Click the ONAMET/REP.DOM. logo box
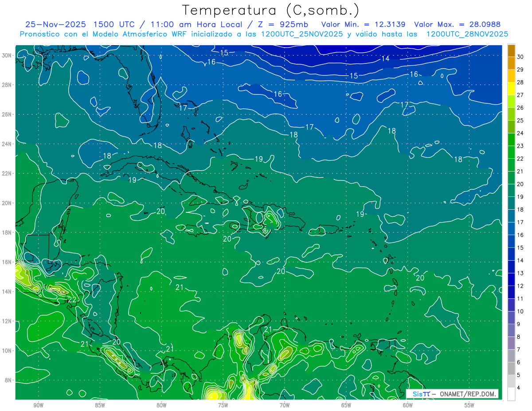This screenshot has width=532, height=411. pyautogui.click(x=452, y=394)
